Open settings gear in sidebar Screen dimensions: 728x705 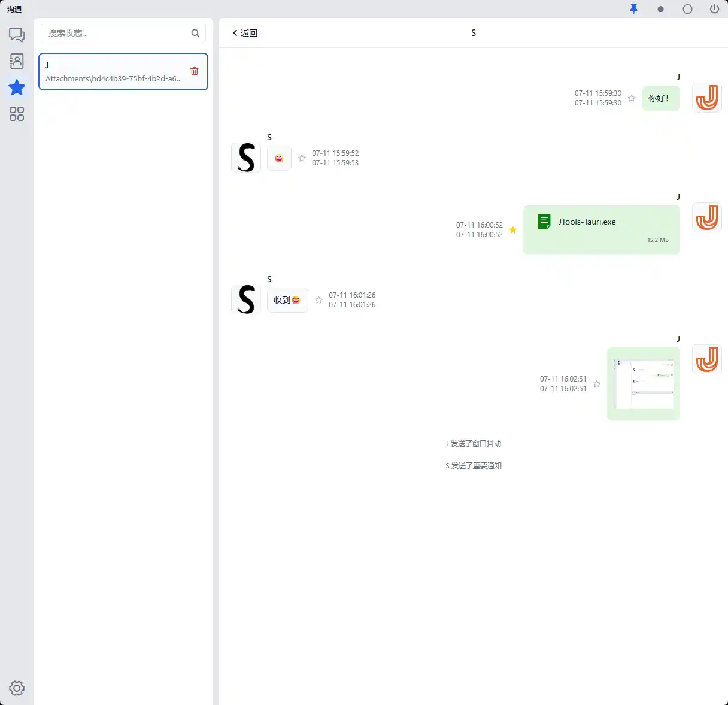[17, 688]
